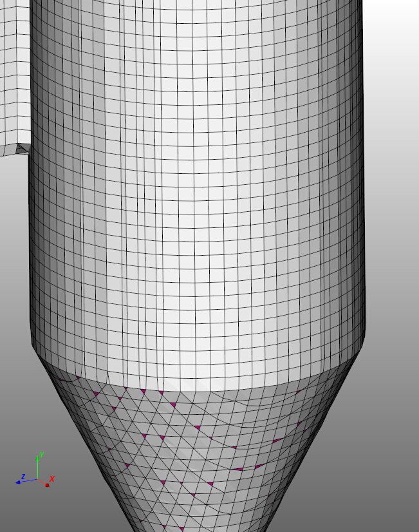
Task: Pick a quad element on the central cylinder body
Action: click(193, 193)
